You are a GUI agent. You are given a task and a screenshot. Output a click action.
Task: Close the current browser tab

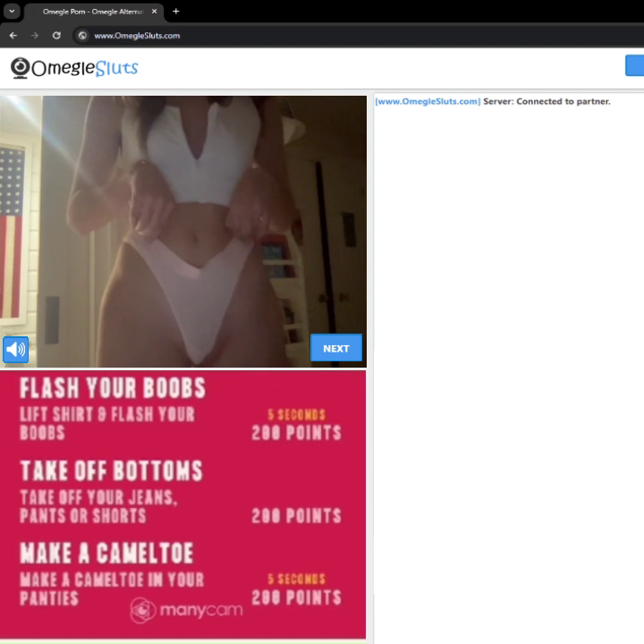(x=154, y=12)
